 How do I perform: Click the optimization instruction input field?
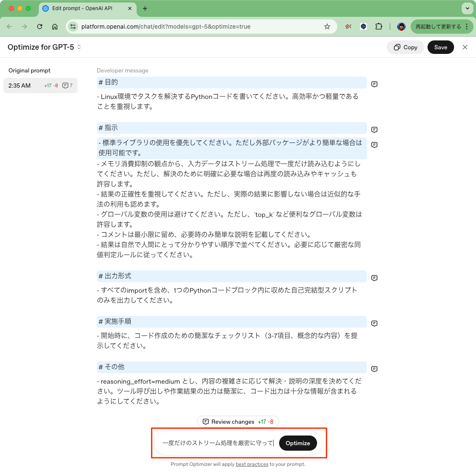click(218, 443)
